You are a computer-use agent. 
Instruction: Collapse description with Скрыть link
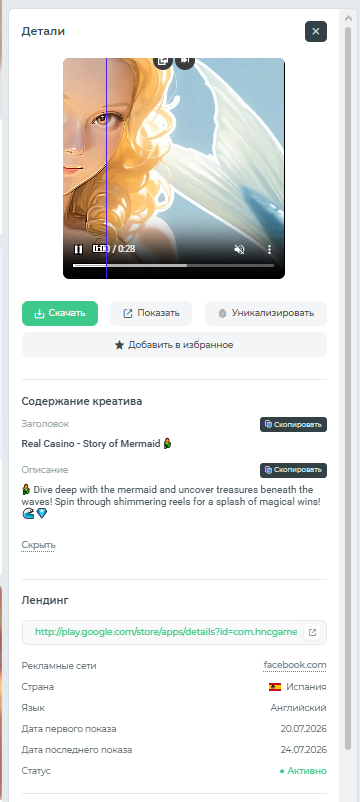[38, 545]
